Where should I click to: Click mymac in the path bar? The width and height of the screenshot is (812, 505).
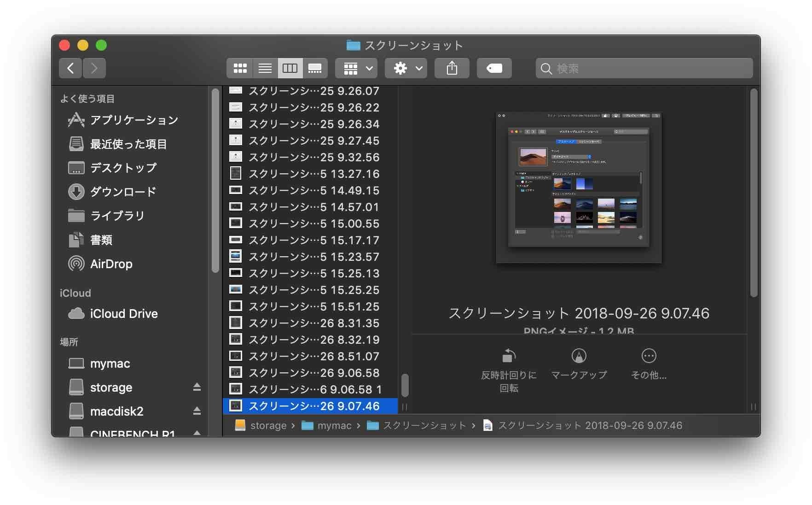pyautogui.click(x=327, y=425)
